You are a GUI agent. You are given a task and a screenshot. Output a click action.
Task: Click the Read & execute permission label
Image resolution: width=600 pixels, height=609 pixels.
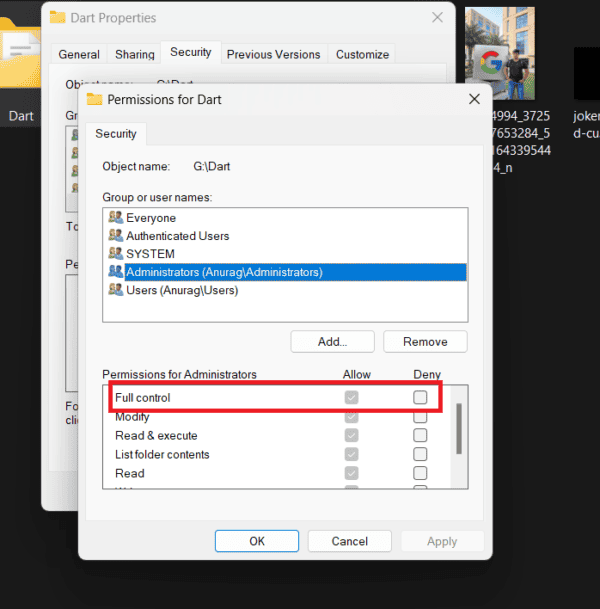click(156, 435)
